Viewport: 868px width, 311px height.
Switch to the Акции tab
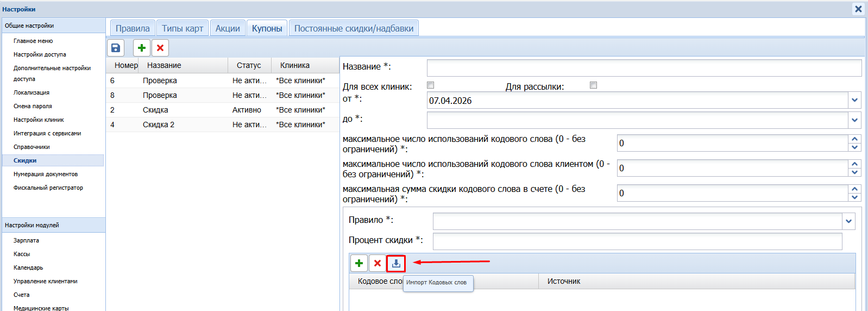coord(228,28)
